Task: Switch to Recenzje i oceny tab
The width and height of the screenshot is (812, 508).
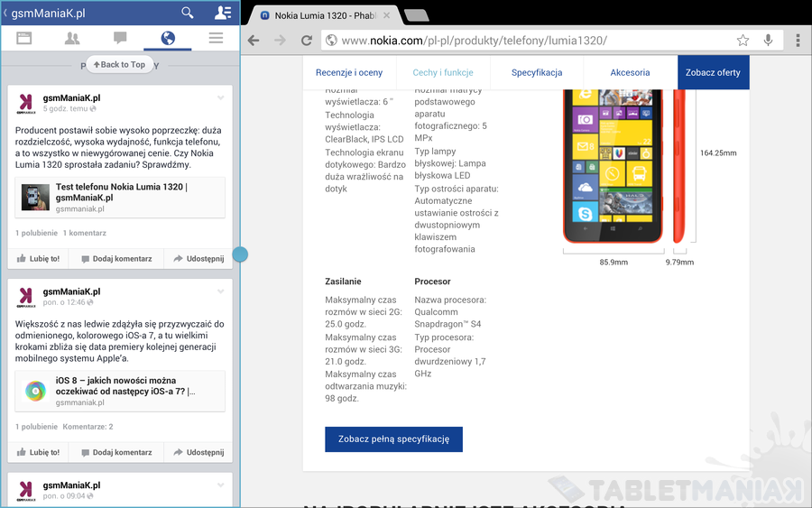Action: (x=349, y=72)
